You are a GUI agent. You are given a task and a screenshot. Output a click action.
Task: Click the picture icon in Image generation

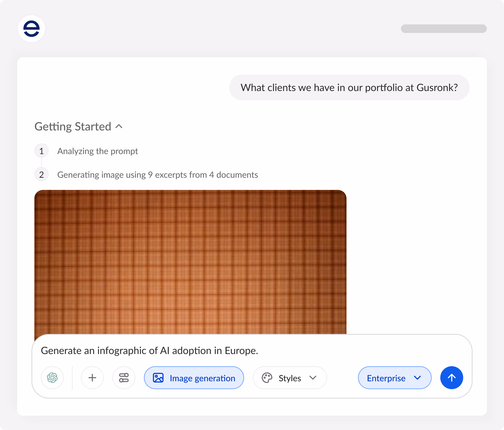[158, 378]
